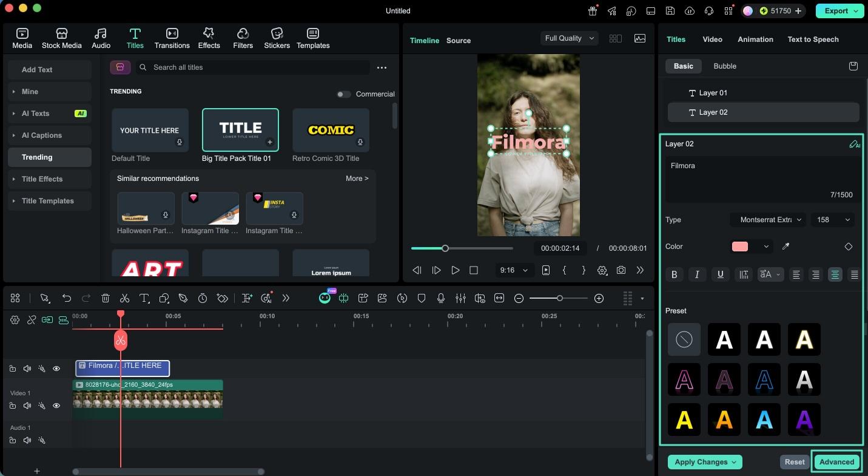Click the eyedropper color picker icon
The width and height of the screenshot is (868, 476).
(786, 246)
